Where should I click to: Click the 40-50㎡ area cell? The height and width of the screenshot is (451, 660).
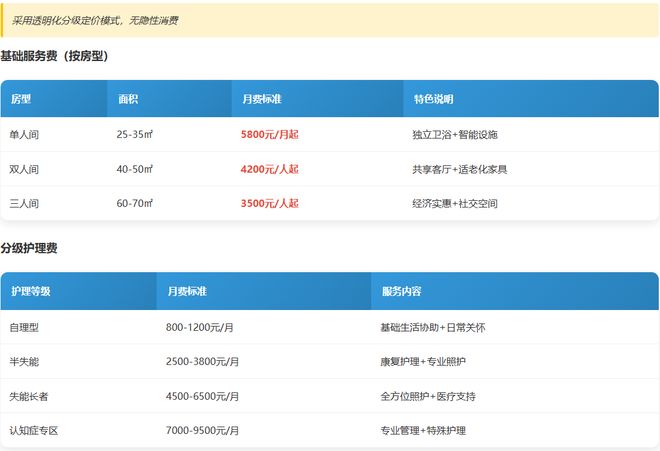coord(135,169)
